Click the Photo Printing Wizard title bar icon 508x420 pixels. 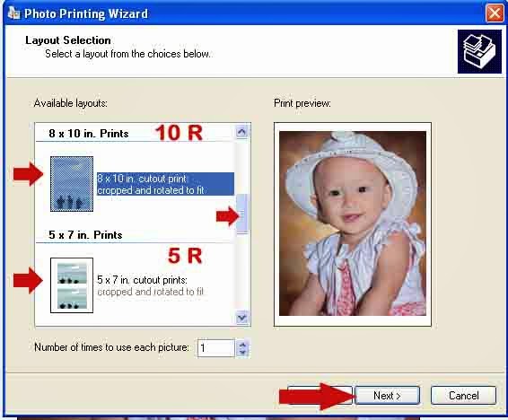pyautogui.click(x=14, y=13)
